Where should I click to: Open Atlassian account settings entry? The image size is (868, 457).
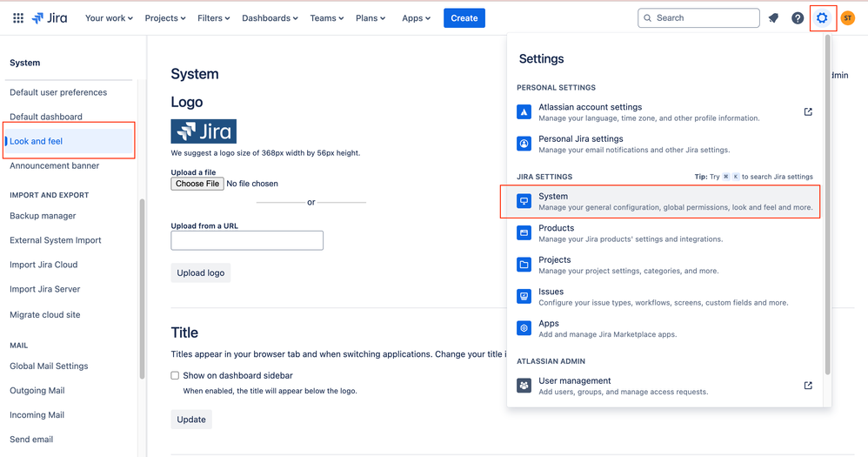[x=664, y=112]
